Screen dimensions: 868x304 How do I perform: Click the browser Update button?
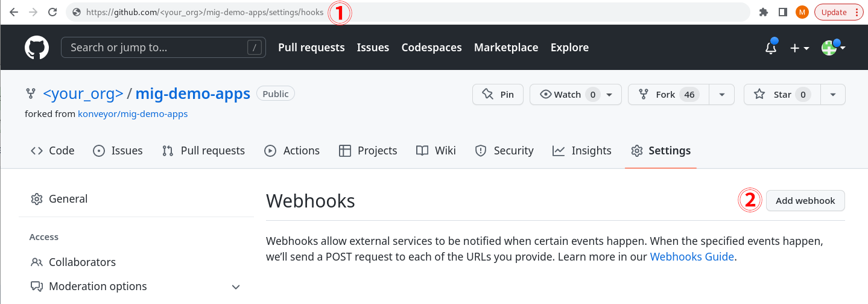tap(840, 12)
